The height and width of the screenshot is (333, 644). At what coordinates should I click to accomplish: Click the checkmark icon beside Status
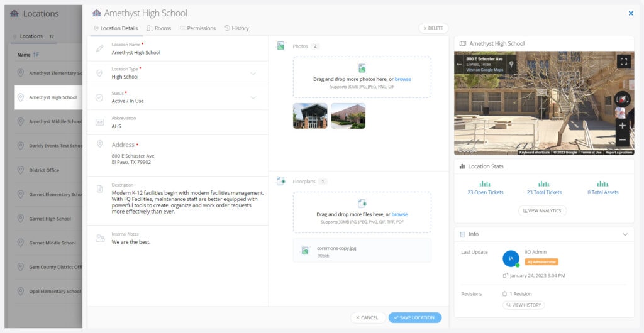pos(99,97)
